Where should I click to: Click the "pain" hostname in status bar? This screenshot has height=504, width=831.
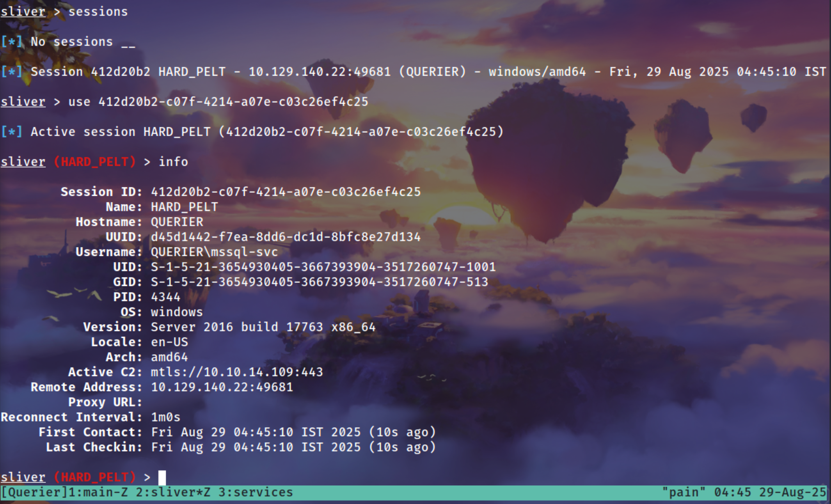[684, 492]
